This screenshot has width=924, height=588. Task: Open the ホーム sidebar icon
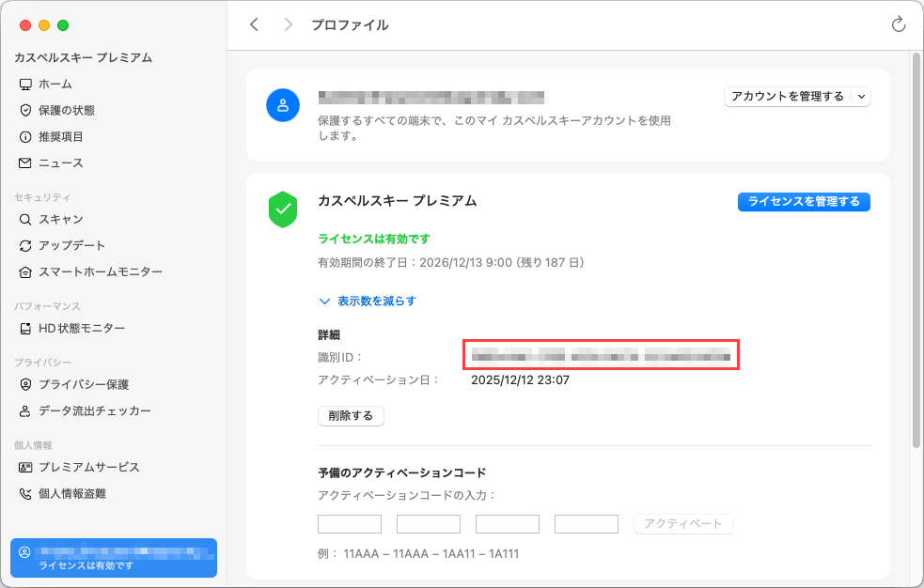(x=25, y=85)
